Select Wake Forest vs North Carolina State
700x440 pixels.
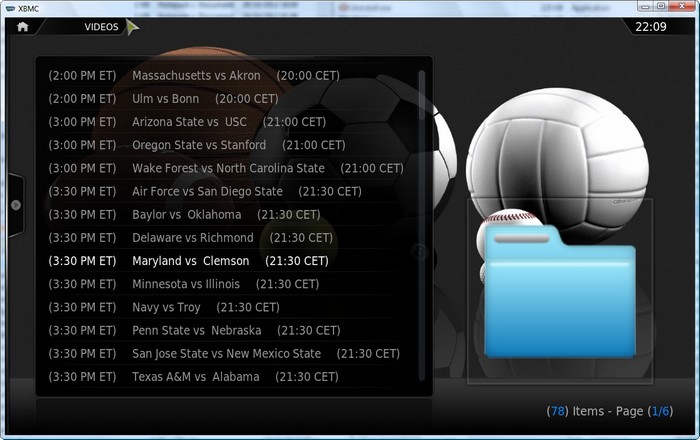point(228,168)
